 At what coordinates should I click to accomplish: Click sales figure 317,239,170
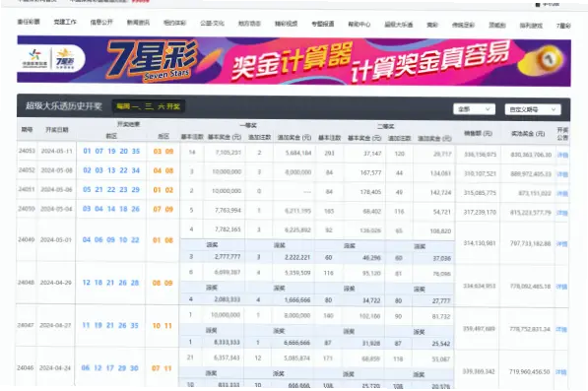tap(480, 212)
